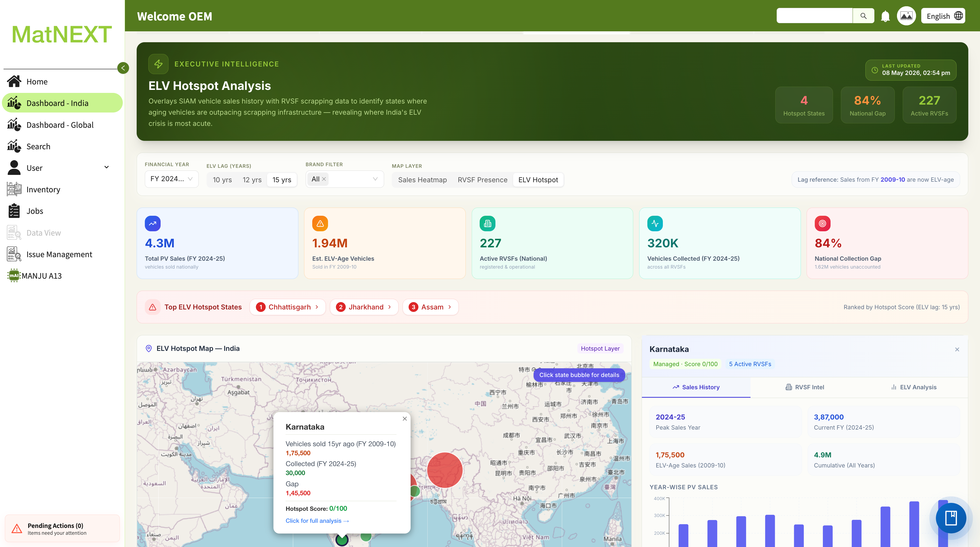This screenshot has height=547, width=980.
Task: Click the teal pulse icon on Vehicles Collected card
Action: tap(655, 223)
